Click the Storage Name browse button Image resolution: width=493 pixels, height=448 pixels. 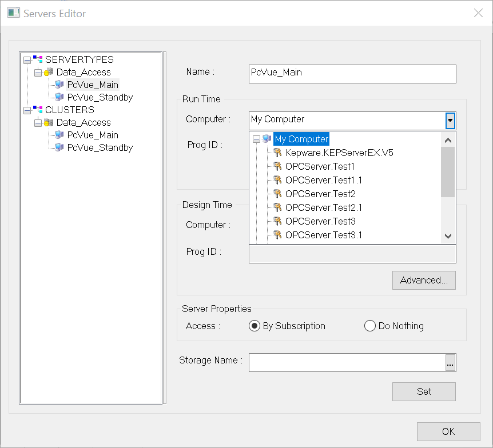451,363
